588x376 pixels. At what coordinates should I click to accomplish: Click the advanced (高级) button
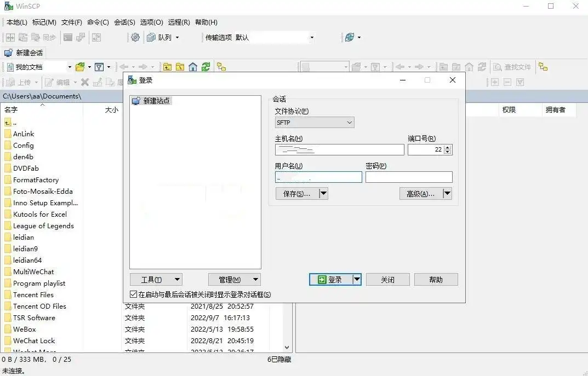421,194
